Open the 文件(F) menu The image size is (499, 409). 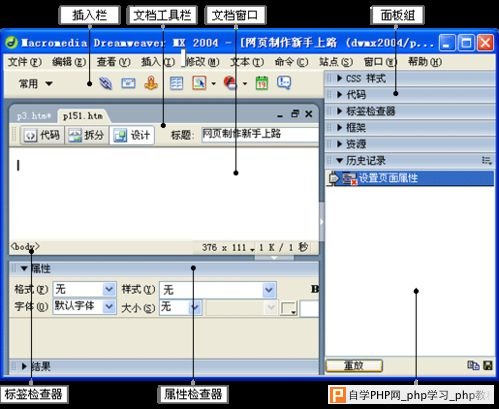click(x=24, y=62)
